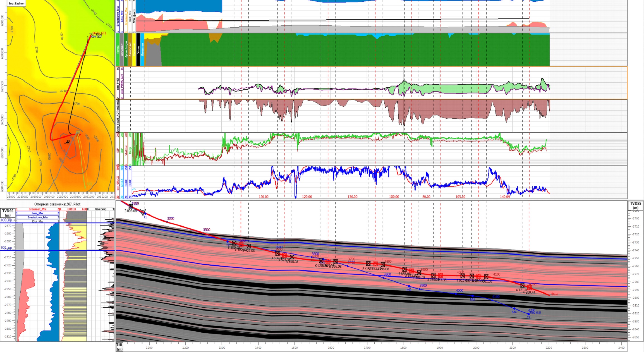Screen dimensions: 644x352
Task: Click the orange Алевролит legend swatch
Action: point(130,49)
